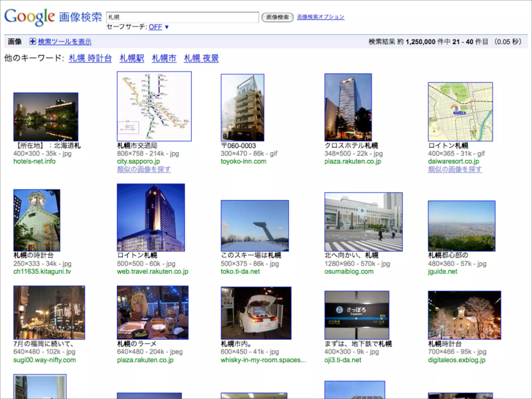Open the さっぽろ subway station sign thumbnail

click(357, 315)
